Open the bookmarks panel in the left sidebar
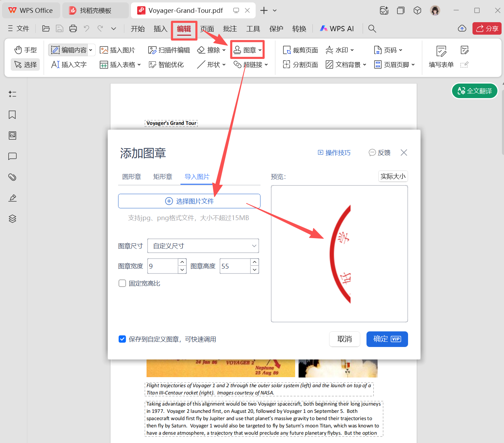 12,115
